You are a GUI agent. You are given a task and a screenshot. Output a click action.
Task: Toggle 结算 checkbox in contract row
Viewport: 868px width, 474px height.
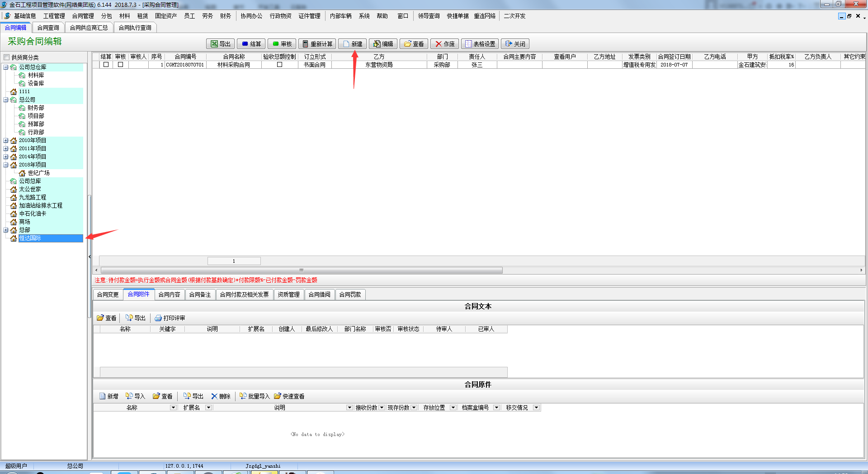click(106, 65)
